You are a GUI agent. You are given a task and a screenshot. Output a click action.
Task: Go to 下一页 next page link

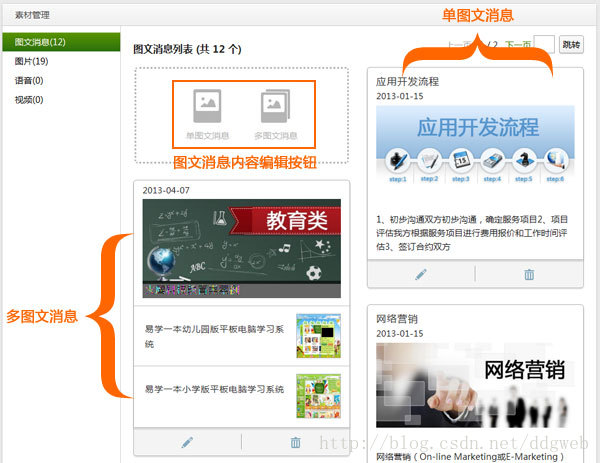518,45
